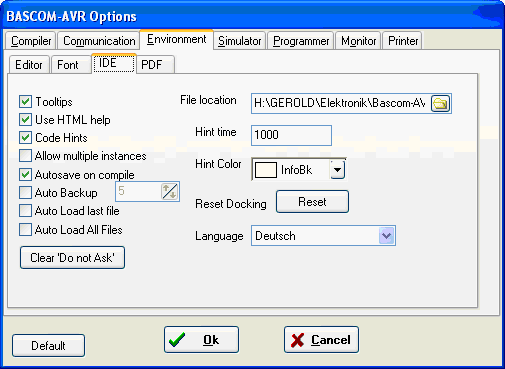Click the Auto Backup number field
Screen dimensions: 505x369
(138, 192)
